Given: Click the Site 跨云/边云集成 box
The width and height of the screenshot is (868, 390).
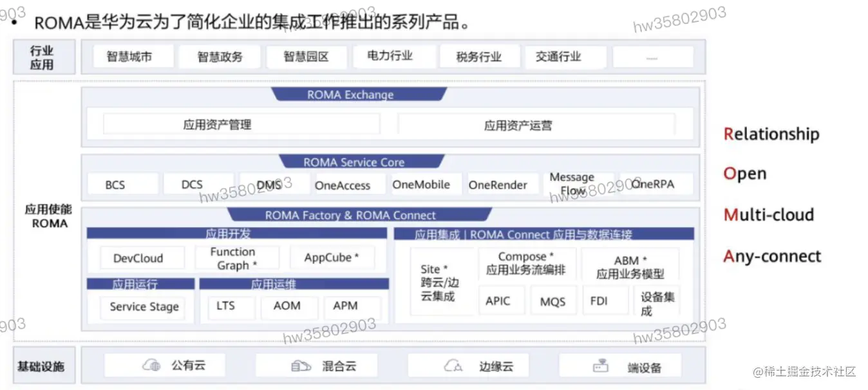Looking at the screenshot, I should point(442,282).
